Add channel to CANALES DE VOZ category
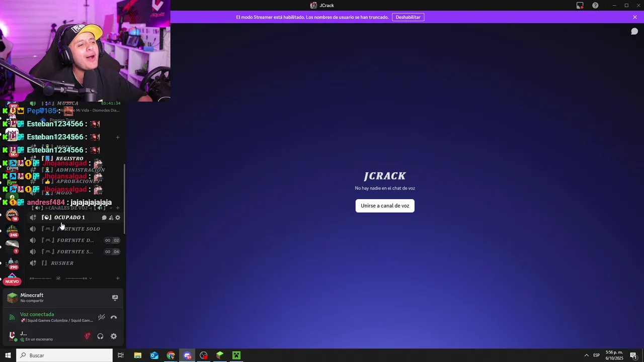 click(x=118, y=208)
